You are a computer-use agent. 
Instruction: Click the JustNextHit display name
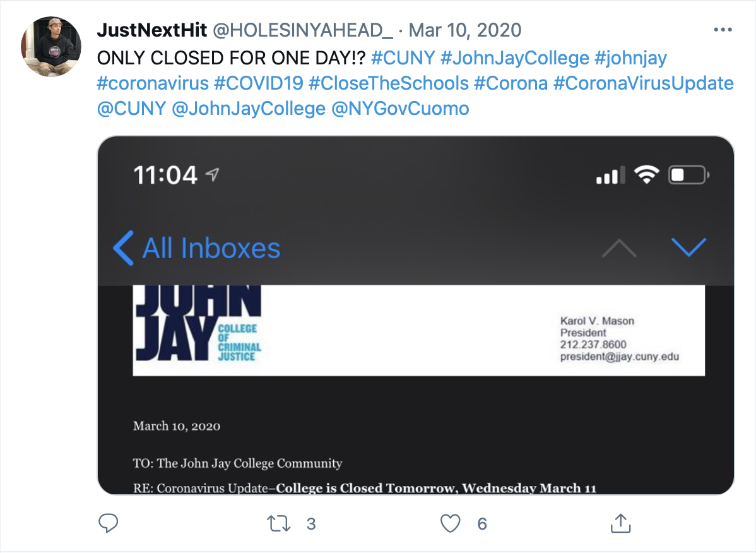(152, 30)
